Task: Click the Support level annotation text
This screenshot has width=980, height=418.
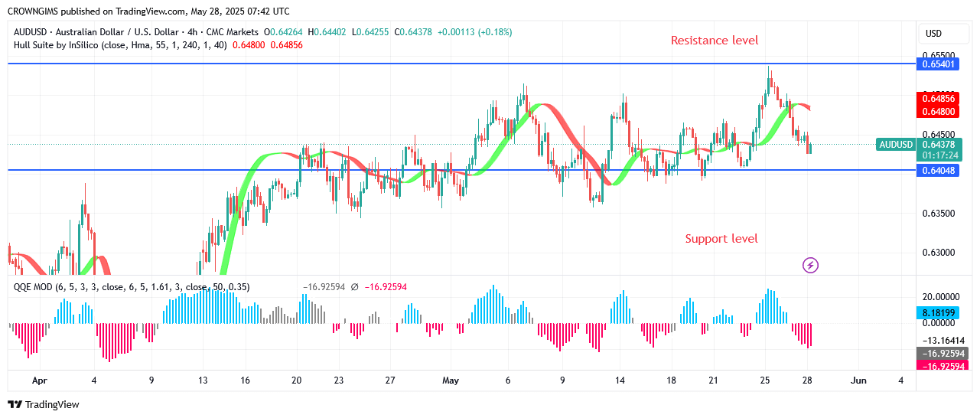Action: pyautogui.click(x=721, y=239)
